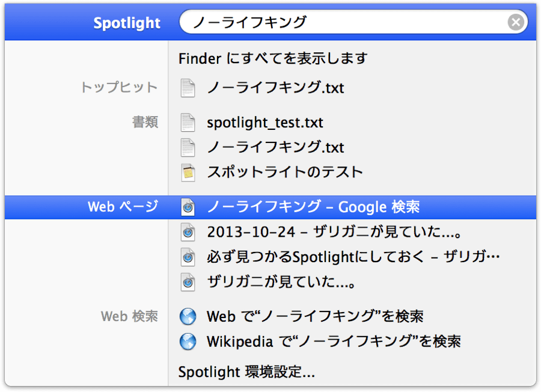The width and height of the screenshot is (541, 392).
Task: Open 必ず見つかるSpotlightにしておく web page
Action: 353,257
